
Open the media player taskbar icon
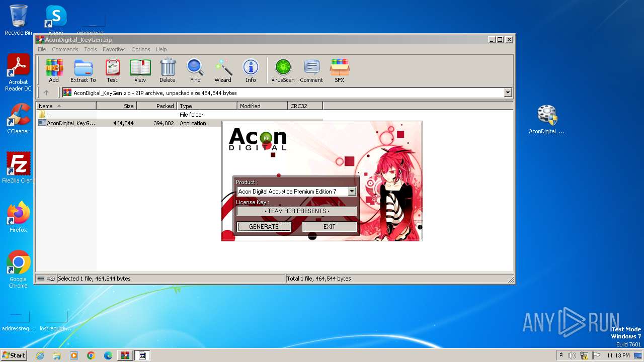click(x=74, y=355)
